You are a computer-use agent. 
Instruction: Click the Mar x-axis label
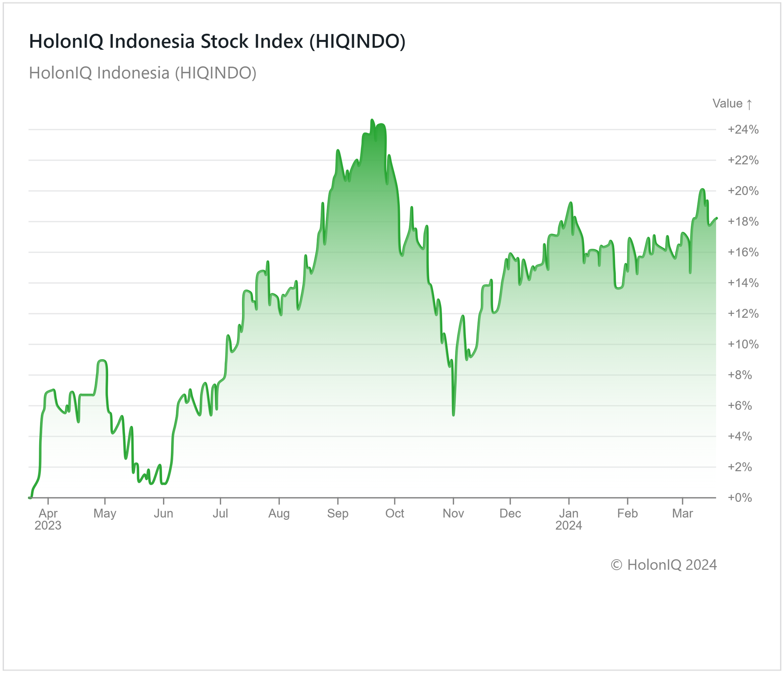tap(682, 514)
